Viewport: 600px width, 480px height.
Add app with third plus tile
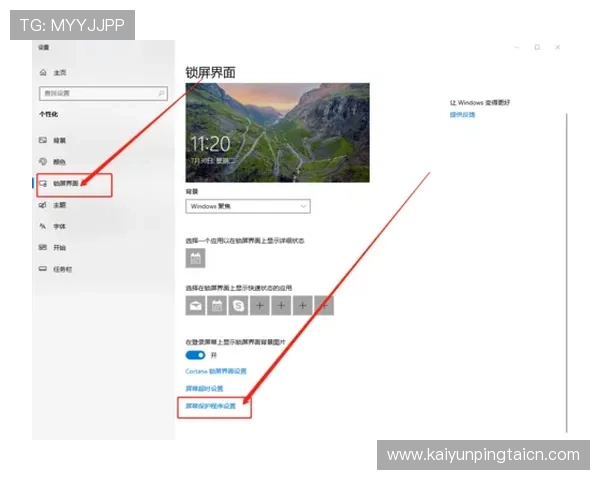click(303, 306)
